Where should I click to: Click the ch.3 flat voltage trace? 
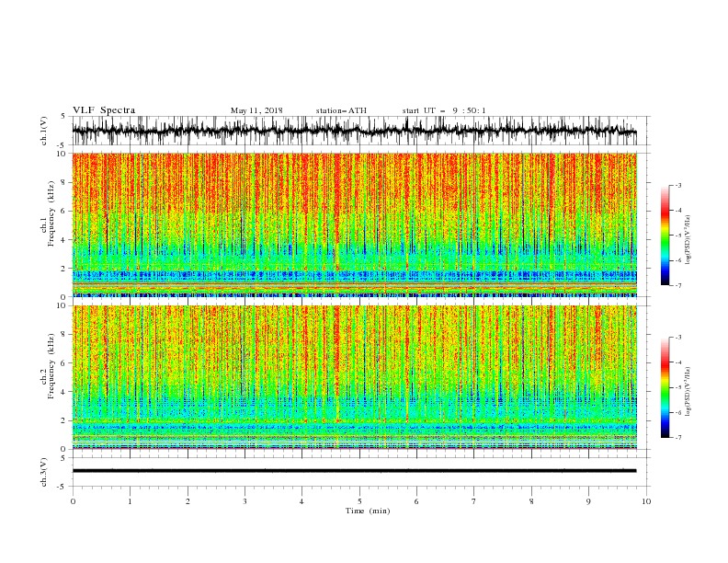(x=354, y=471)
